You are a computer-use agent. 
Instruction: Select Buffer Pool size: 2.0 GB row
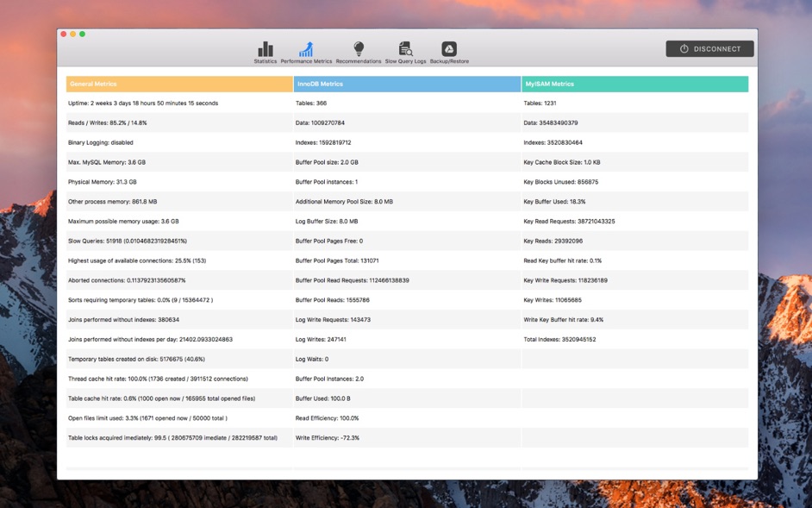coord(407,162)
